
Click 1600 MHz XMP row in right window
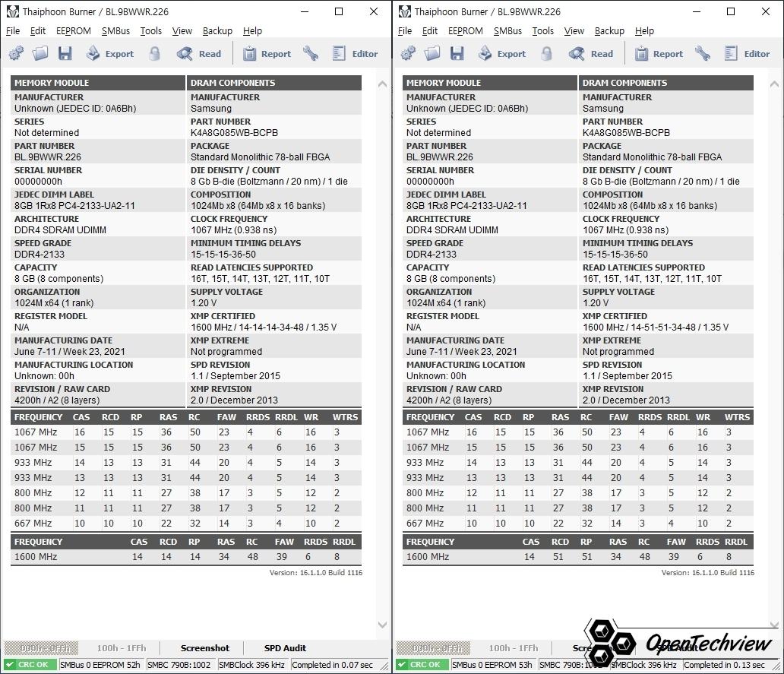point(578,556)
